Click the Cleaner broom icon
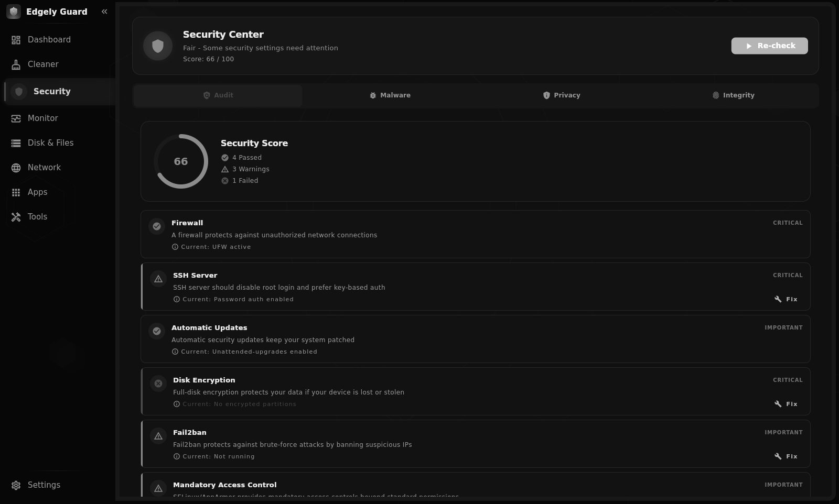Image resolution: width=839 pixels, height=504 pixels. [x=16, y=64]
